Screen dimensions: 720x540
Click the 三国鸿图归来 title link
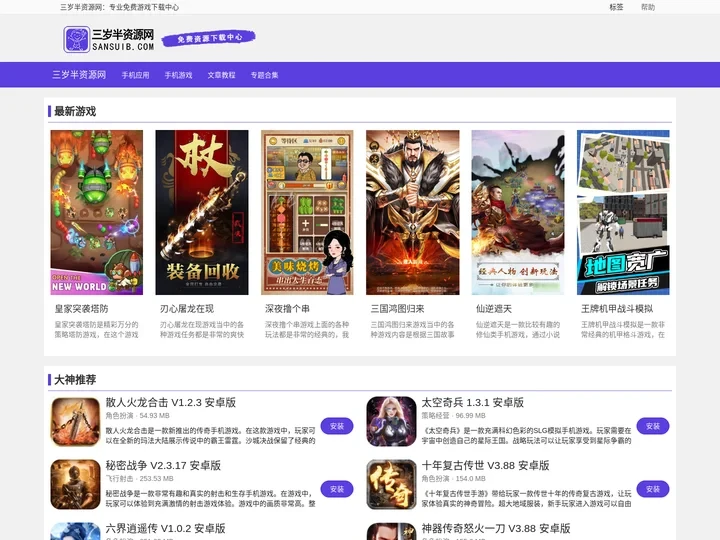[398, 309]
